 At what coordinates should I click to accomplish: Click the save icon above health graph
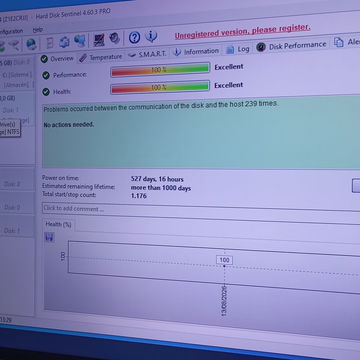49,237
